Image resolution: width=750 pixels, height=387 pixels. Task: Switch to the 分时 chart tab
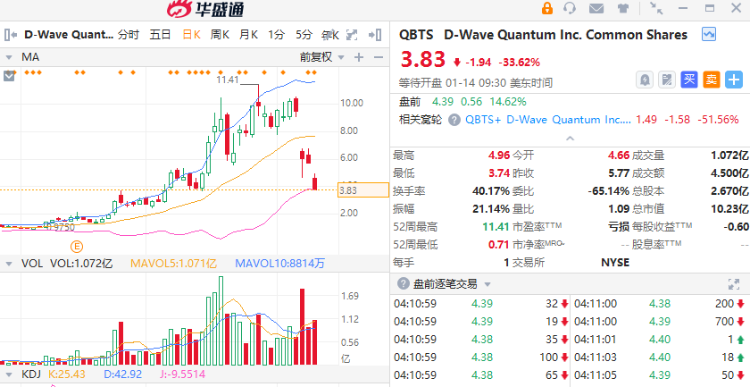(128, 34)
